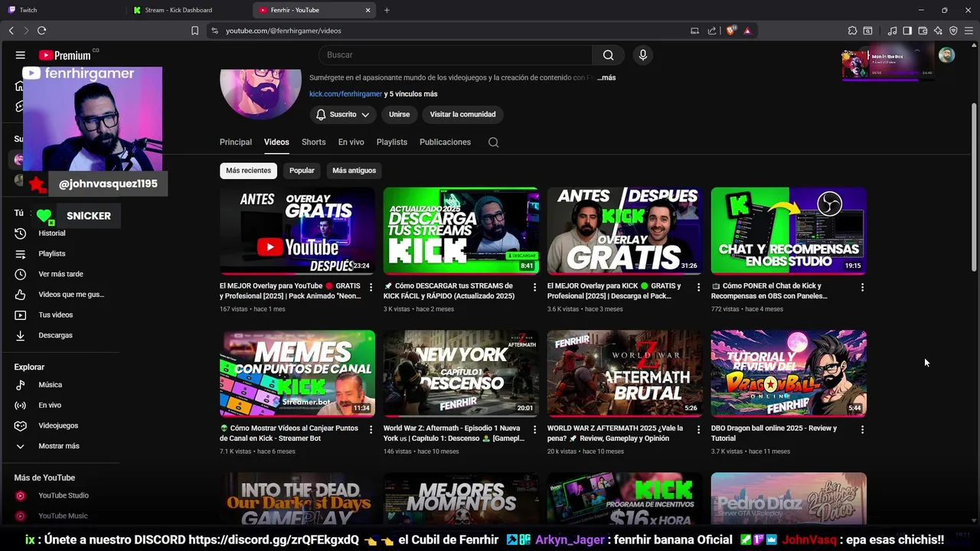The image size is (980, 551).
Task: Click the browser address bar URL
Action: pos(283,31)
